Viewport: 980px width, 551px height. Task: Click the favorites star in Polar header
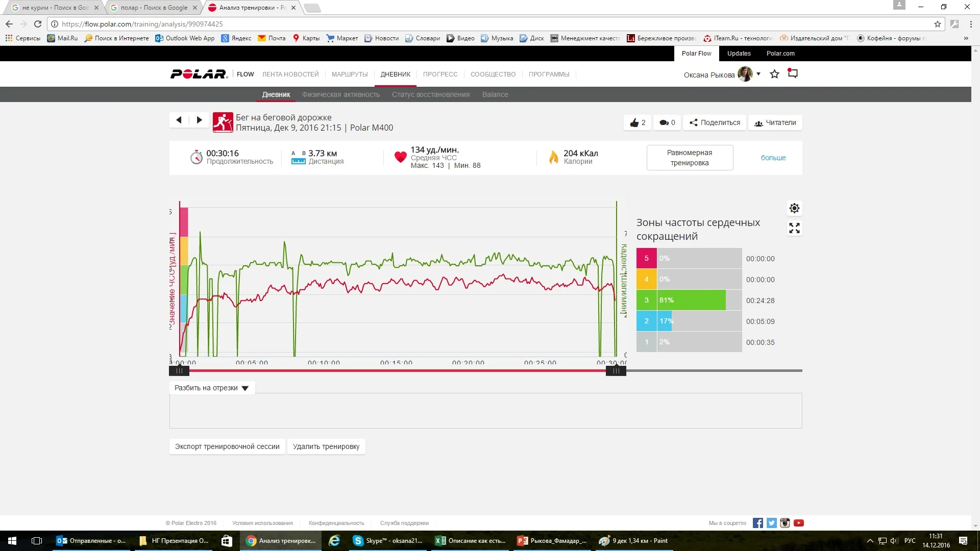(x=774, y=74)
